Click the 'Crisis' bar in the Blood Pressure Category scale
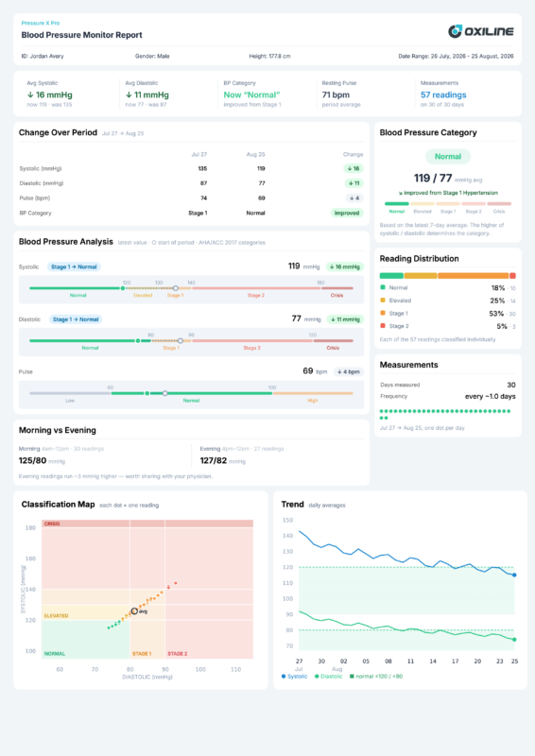Image resolution: width=535 pixels, height=756 pixels. pos(499,204)
